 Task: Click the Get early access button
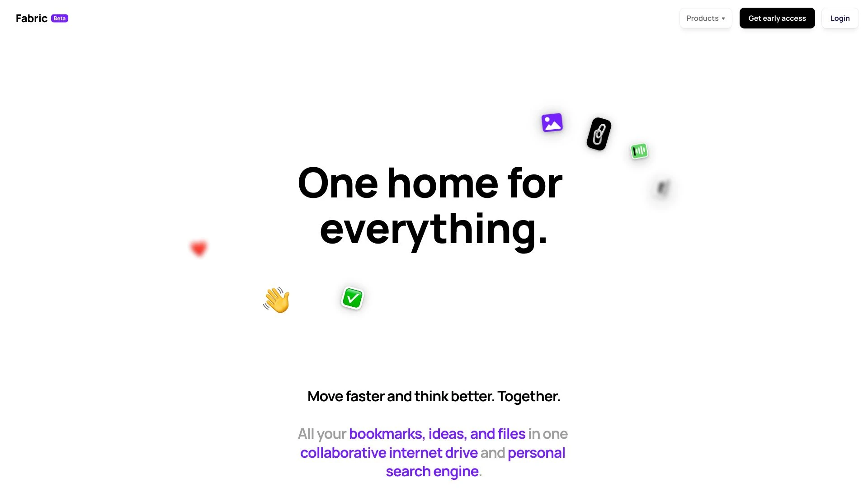pyautogui.click(x=778, y=18)
